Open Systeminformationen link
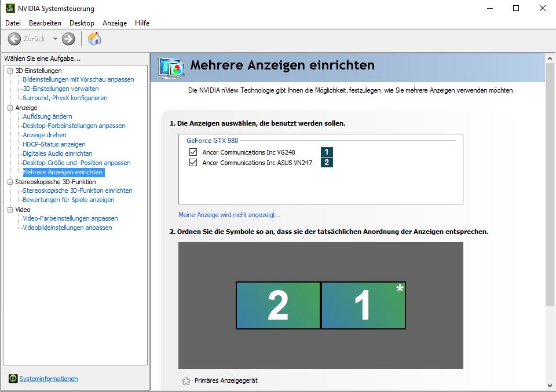Screen dimensions: 556x392 [49, 379]
